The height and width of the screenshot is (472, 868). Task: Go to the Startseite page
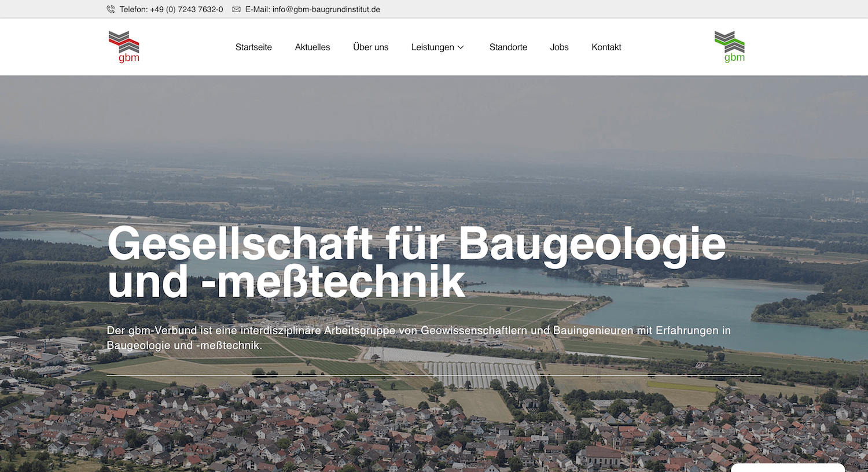[x=253, y=47]
